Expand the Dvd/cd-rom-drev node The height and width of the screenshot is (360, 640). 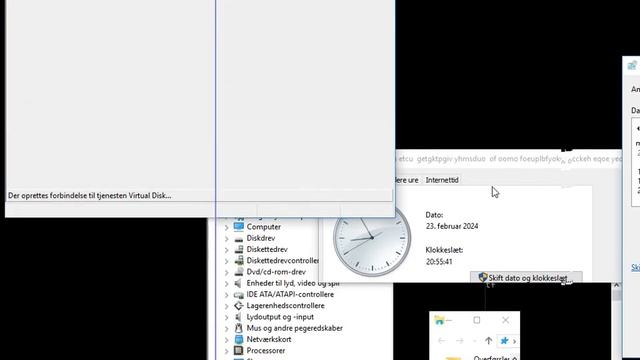click(227, 272)
